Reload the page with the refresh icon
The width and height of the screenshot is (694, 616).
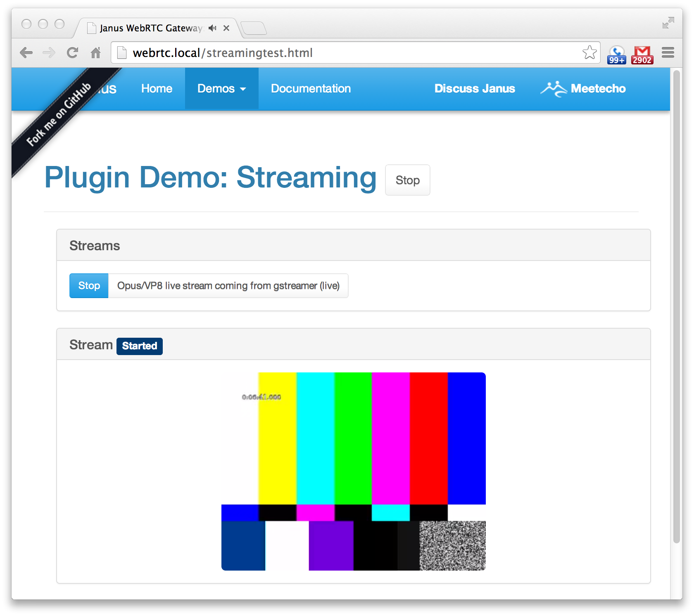tap(73, 53)
